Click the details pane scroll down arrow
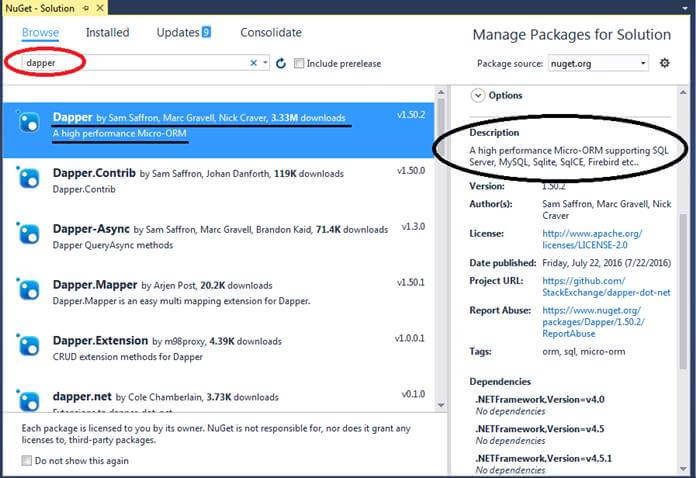 (x=683, y=469)
